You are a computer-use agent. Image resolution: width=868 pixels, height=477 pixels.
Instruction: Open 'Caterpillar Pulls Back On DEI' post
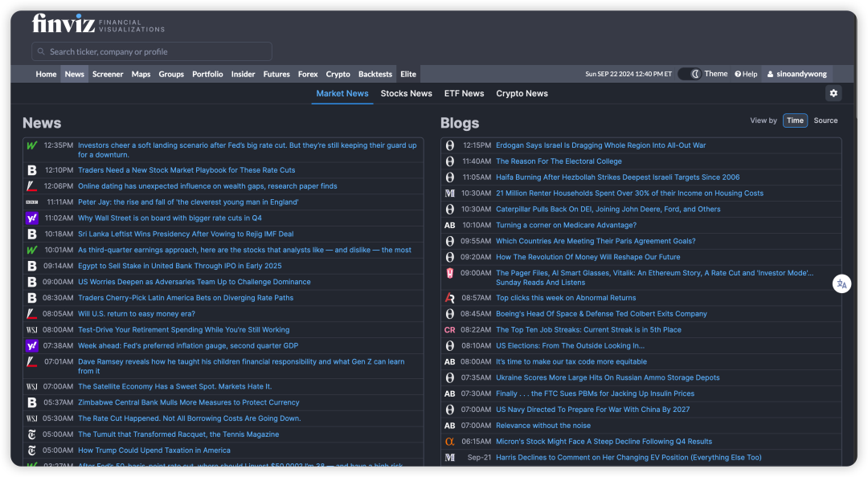pyautogui.click(x=608, y=209)
